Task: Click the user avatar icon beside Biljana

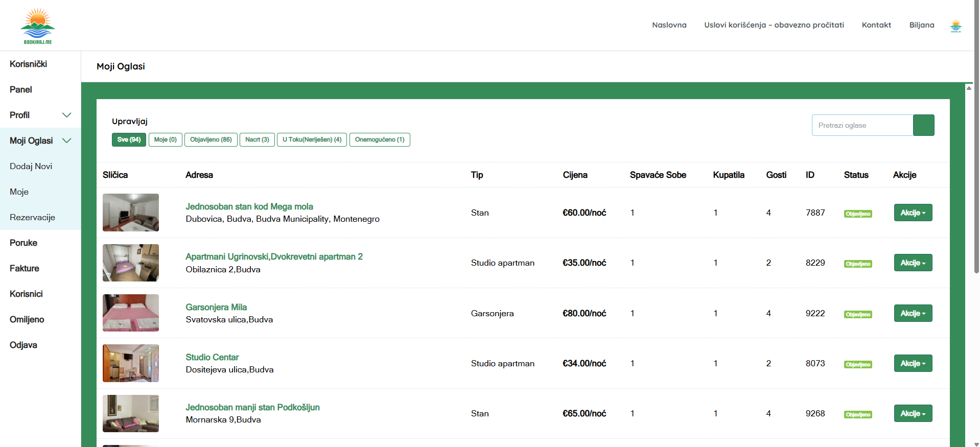Action: [955, 26]
